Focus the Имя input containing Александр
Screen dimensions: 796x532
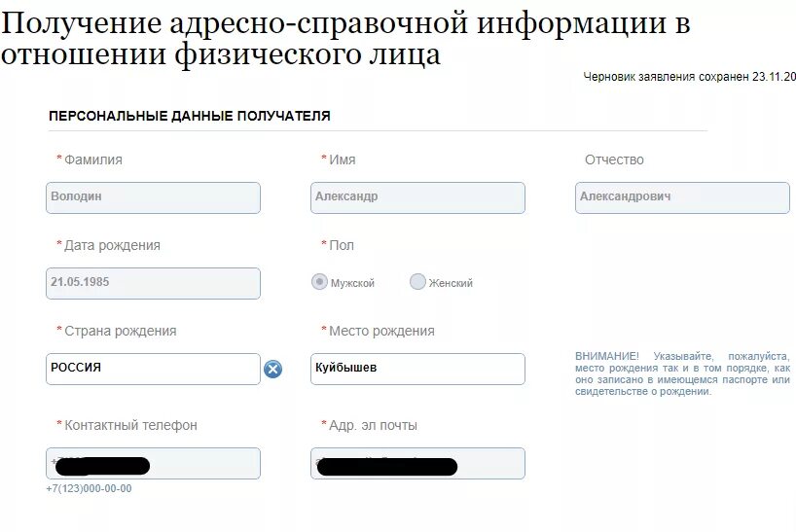point(417,197)
